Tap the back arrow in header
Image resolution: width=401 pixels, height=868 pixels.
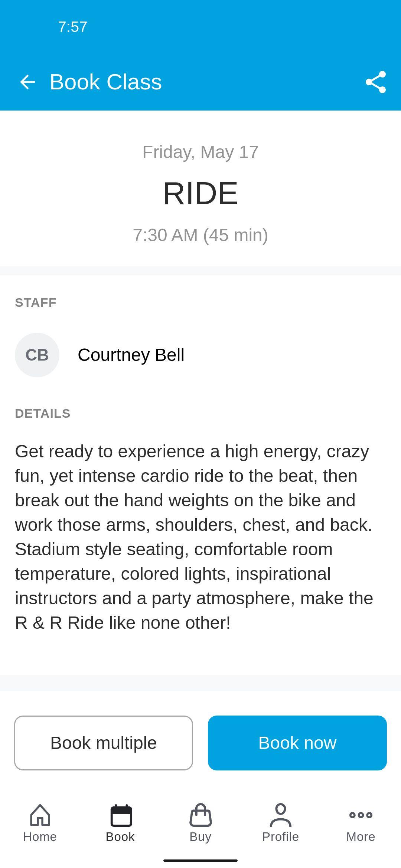(27, 82)
